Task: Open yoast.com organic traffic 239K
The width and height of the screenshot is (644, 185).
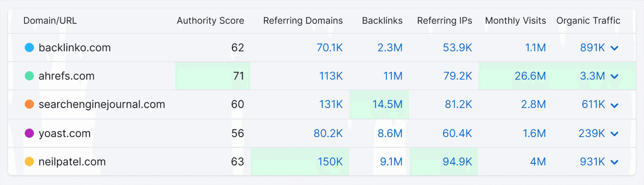Action: (x=592, y=133)
